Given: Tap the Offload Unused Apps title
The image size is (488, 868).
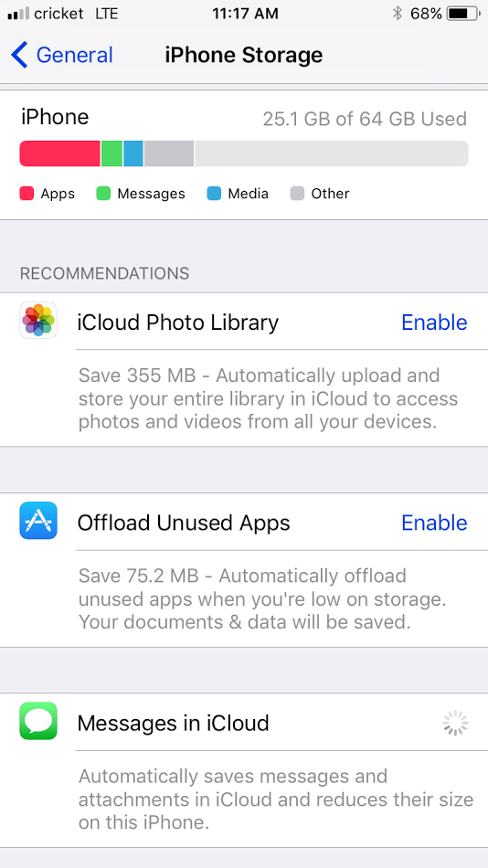Looking at the screenshot, I should tap(184, 524).
